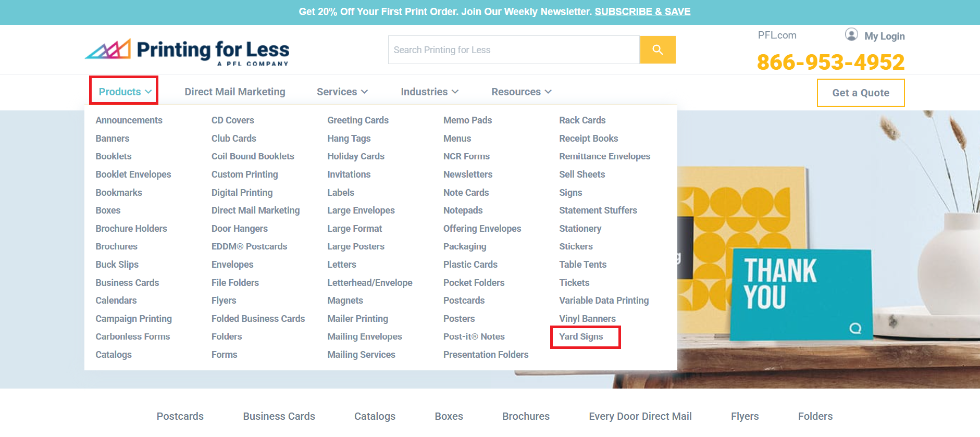Select Postcards in the products menu list
The width and height of the screenshot is (980, 437).
click(x=464, y=301)
